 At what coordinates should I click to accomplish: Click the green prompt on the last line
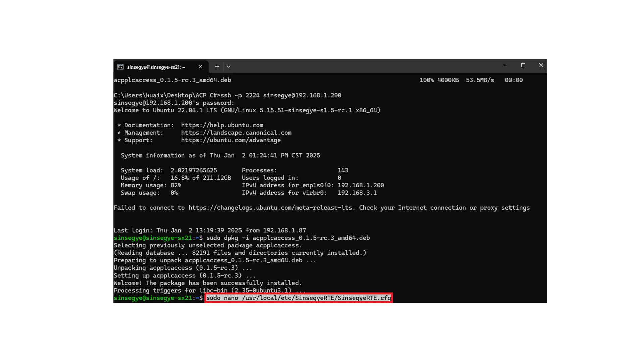tap(153, 298)
